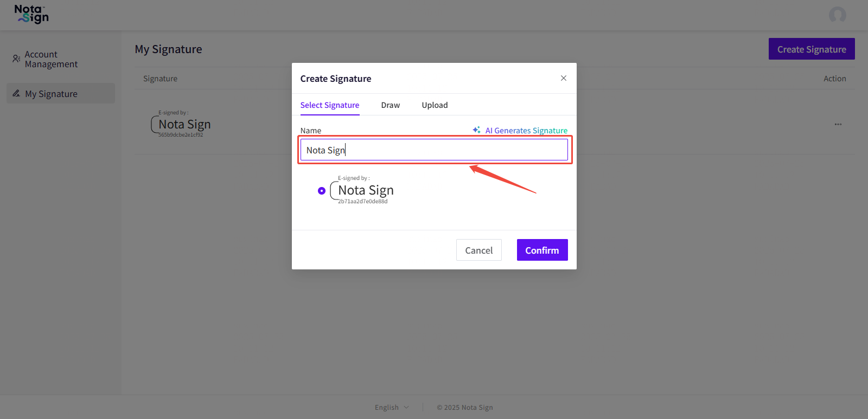This screenshot has width=868, height=419.
Task: Switch to the Upload tab
Action: [x=435, y=105]
